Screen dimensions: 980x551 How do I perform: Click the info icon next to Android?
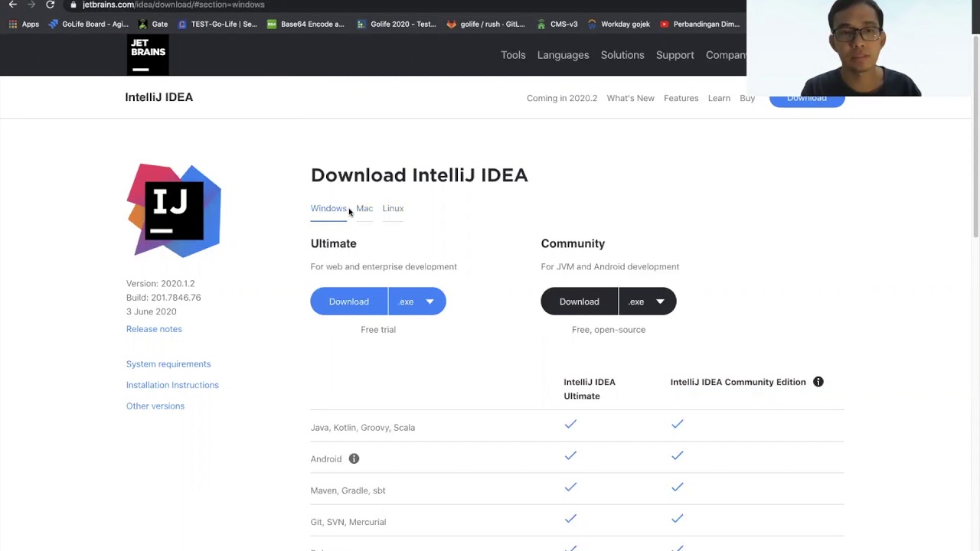click(x=354, y=458)
